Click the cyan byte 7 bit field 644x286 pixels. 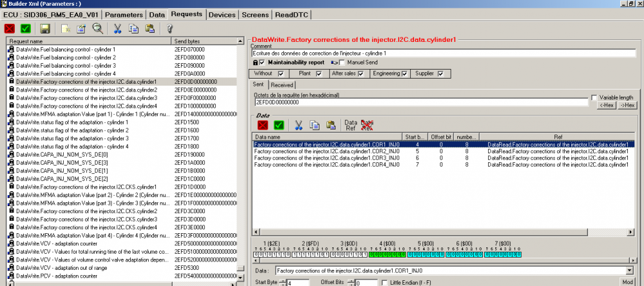coord(503,255)
